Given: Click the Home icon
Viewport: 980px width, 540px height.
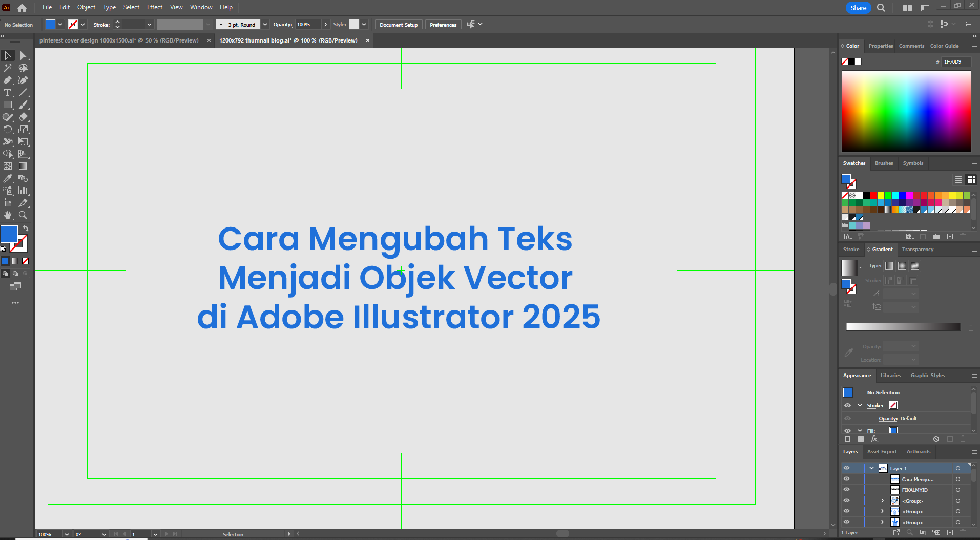Looking at the screenshot, I should 22,8.
